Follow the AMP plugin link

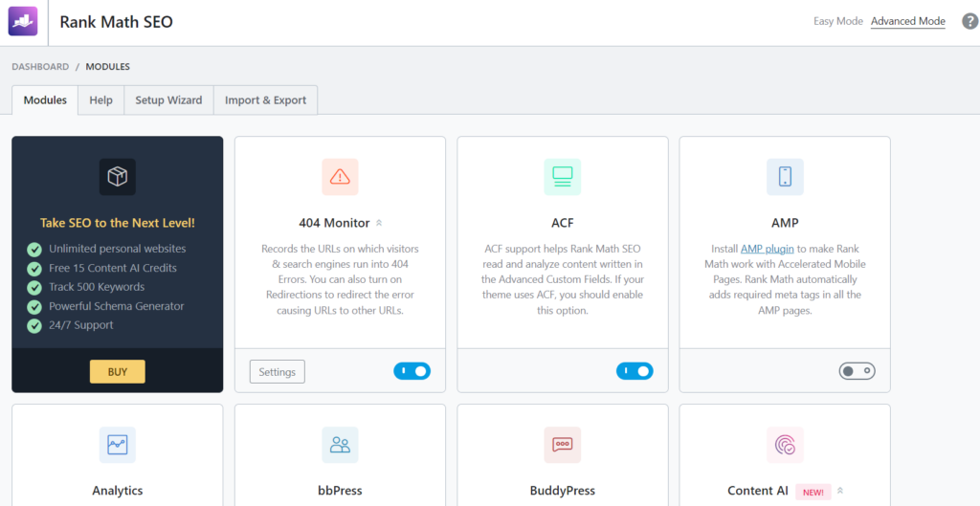(767, 248)
